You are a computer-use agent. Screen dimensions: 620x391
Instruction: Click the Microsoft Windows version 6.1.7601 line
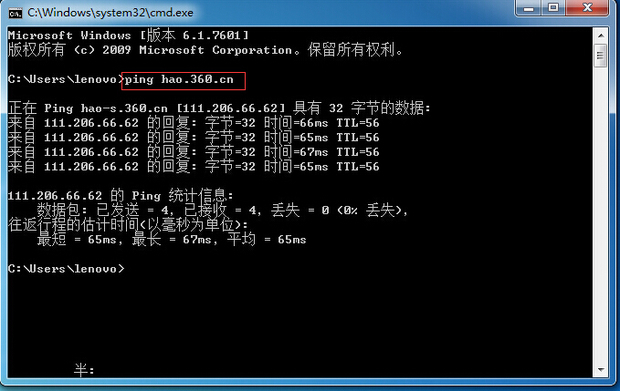tap(129, 36)
